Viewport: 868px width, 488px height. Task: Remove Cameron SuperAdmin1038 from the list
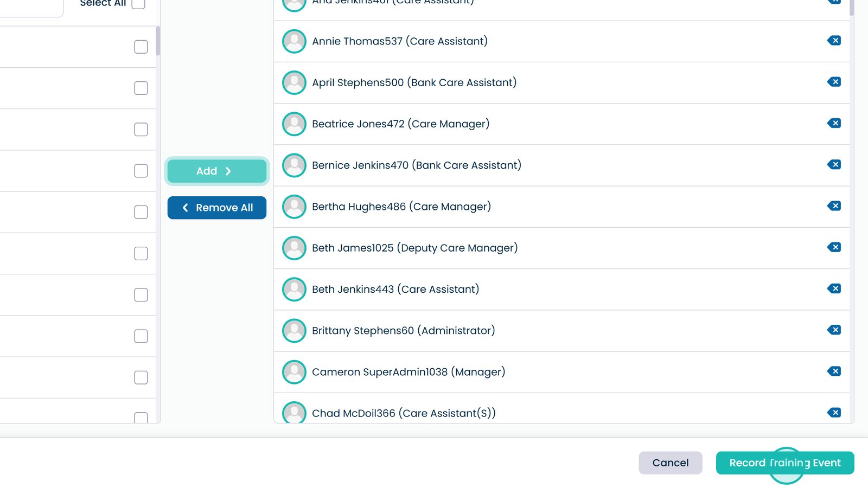(834, 371)
